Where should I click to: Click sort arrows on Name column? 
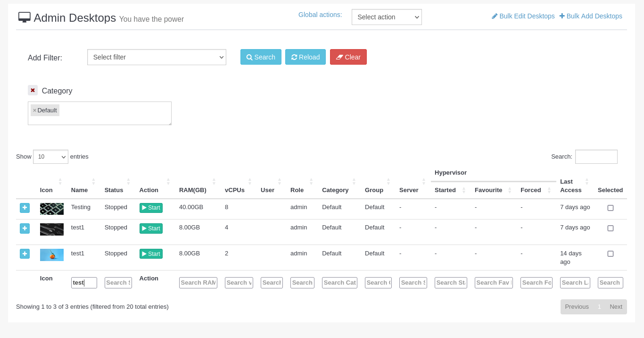click(93, 181)
